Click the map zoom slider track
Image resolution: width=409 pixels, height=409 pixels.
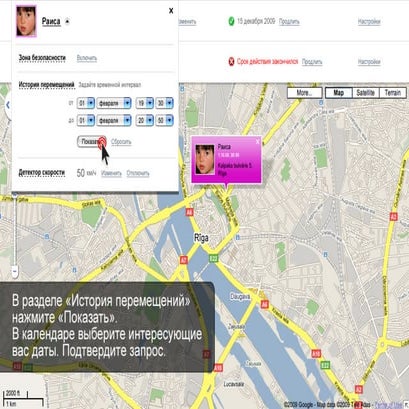coord(15,230)
